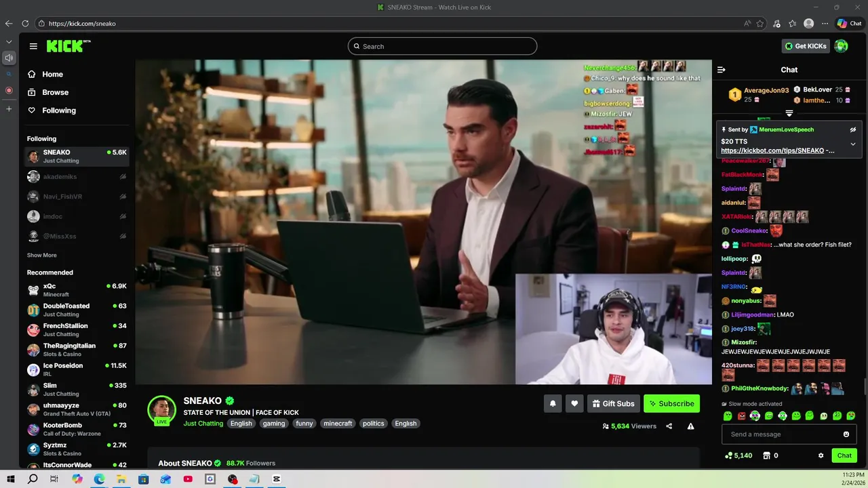Report stream with warning triangle icon

(x=690, y=426)
